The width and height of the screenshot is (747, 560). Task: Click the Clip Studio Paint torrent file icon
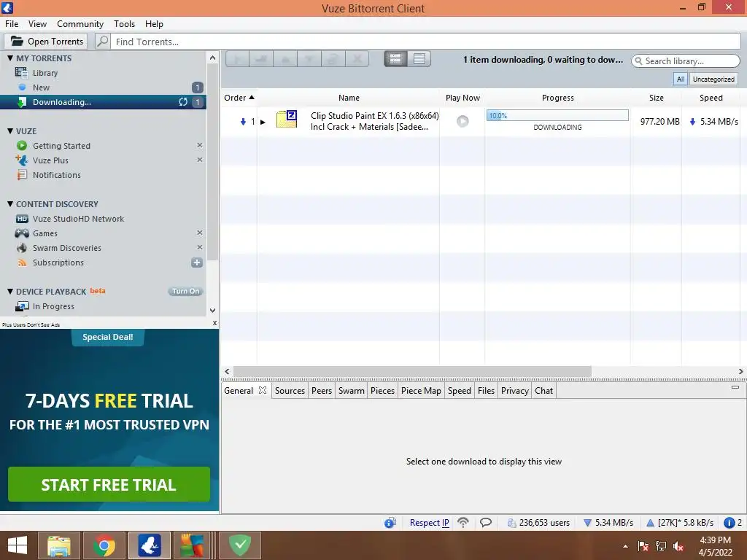(287, 119)
